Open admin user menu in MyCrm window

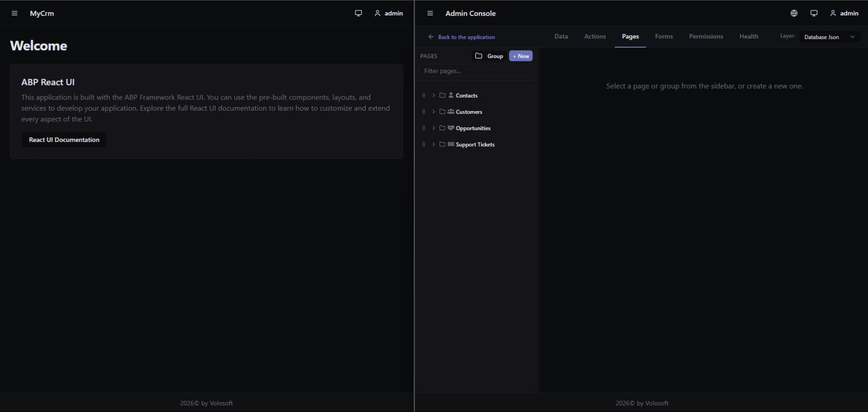coord(389,14)
